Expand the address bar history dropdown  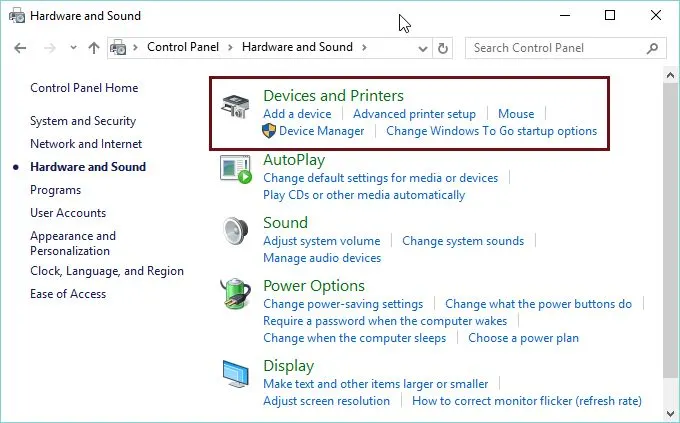click(423, 49)
